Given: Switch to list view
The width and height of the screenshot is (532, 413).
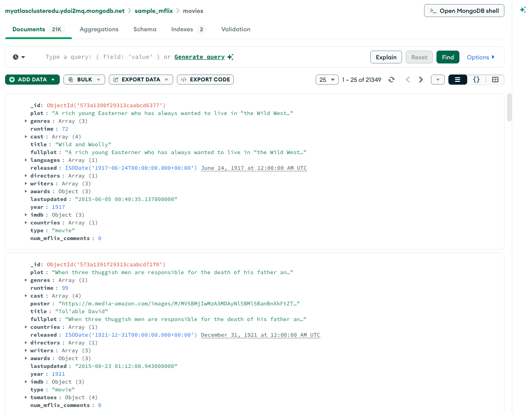Looking at the screenshot, I should point(458,80).
